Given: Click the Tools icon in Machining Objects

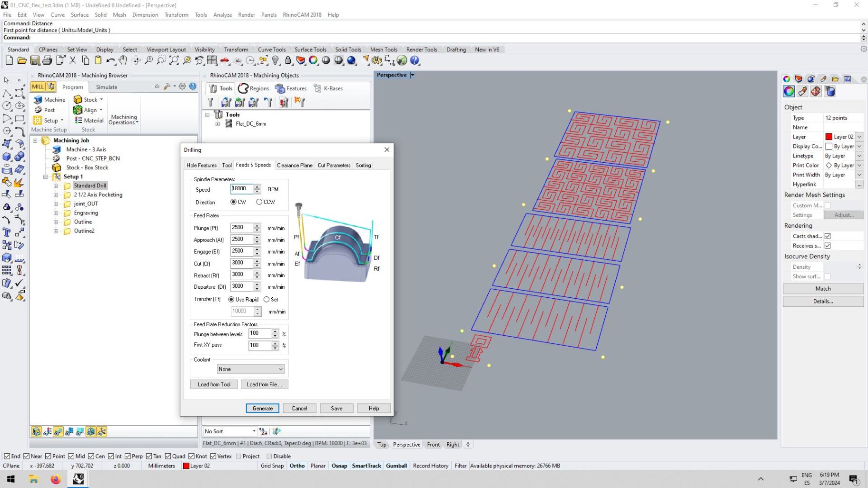Looking at the screenshot, I should click(x=213, y=88).
